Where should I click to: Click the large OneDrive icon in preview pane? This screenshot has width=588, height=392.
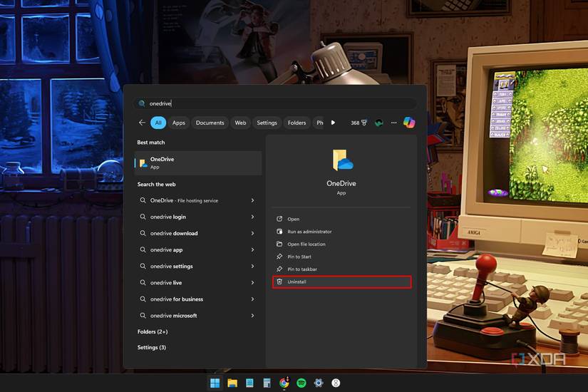(342, 160)
